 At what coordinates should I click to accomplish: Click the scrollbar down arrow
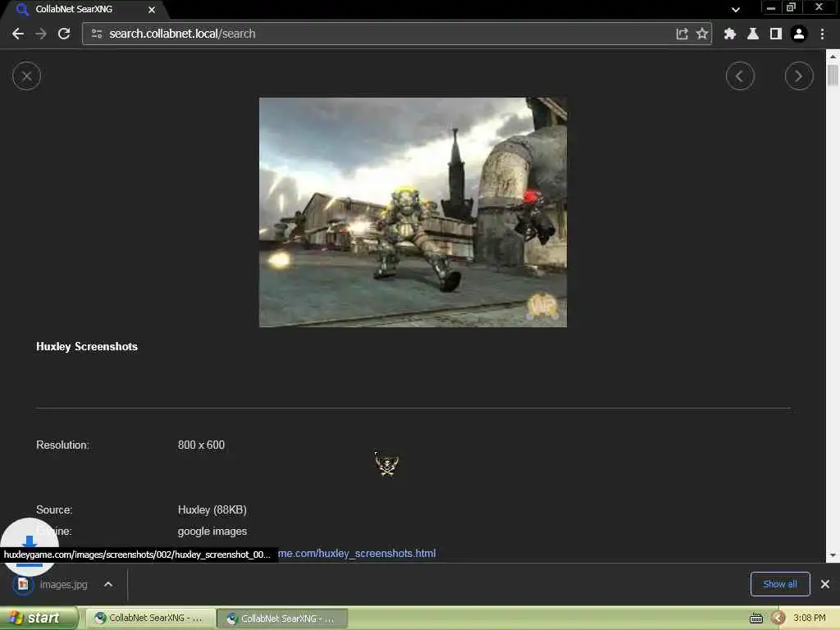click(x=833, y=555)
